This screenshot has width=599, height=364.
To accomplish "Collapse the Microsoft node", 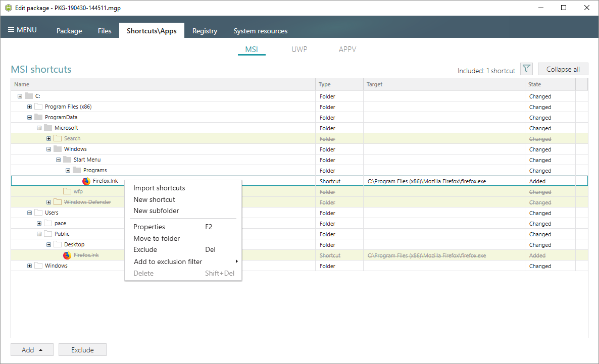I will 39,128.
